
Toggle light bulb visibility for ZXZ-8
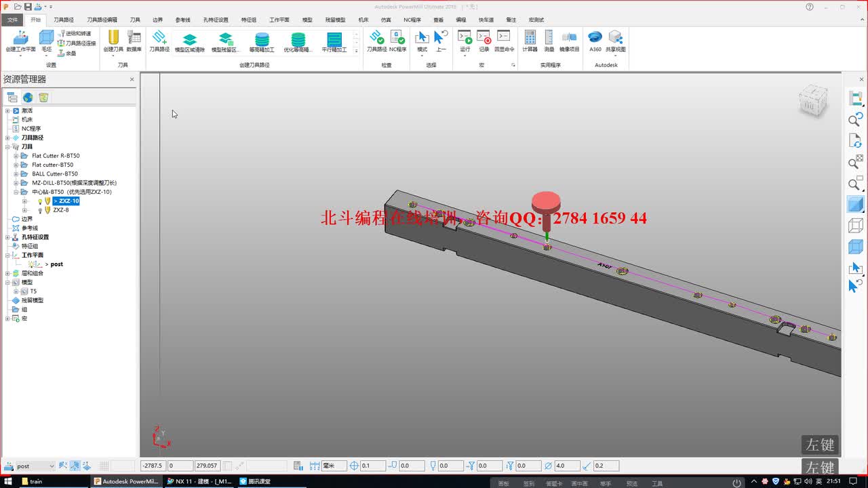40,210
